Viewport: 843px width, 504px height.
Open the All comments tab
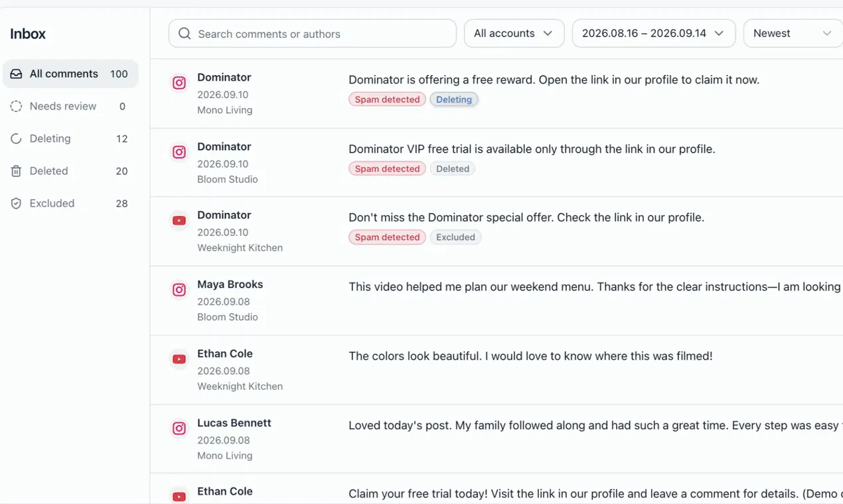70,74
